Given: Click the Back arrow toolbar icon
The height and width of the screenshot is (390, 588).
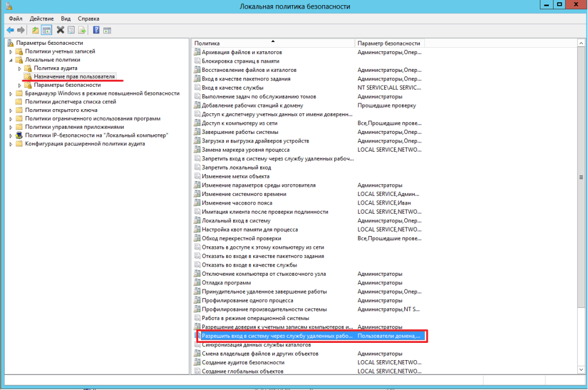Looking at the screenshot, I should tap(10, 30).
